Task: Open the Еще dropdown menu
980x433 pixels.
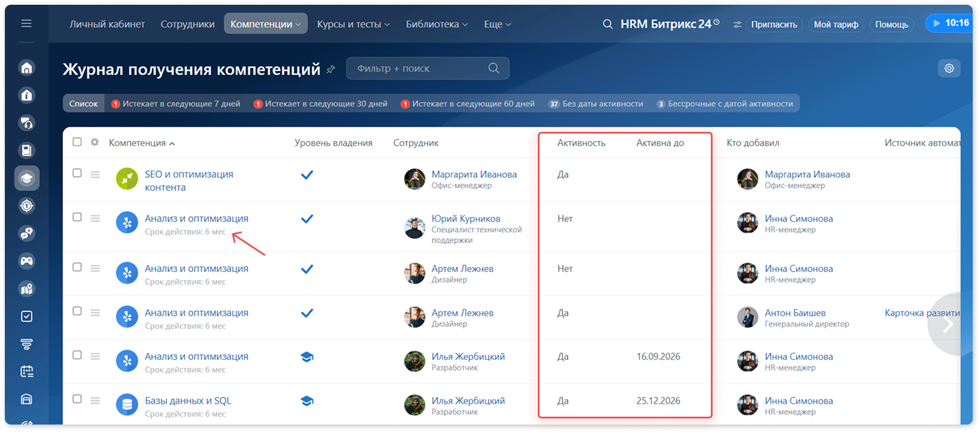Action: pos(497,24)
